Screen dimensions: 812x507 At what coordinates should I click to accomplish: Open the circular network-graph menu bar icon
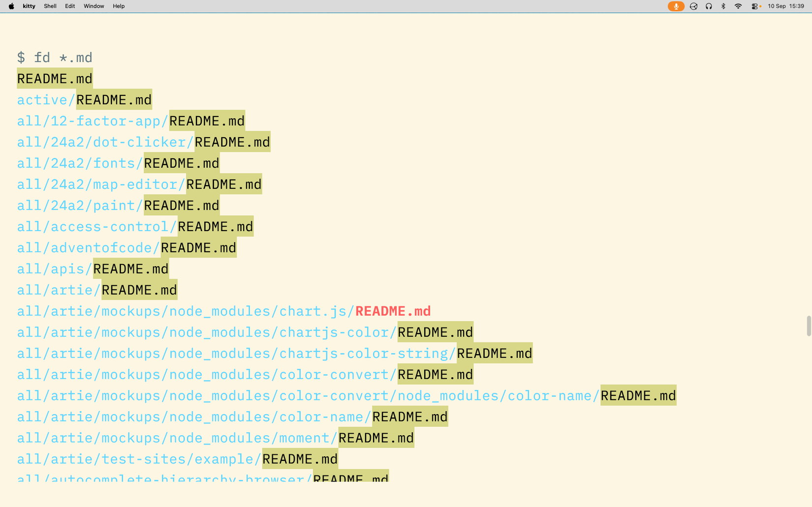pos(693,6)
